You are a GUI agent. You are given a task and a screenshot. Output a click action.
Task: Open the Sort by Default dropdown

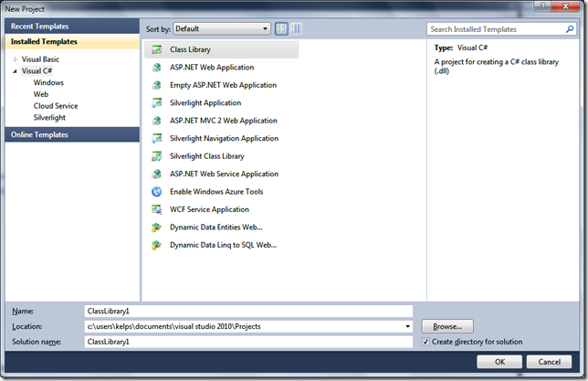pyautogui.click(x=222, y=29)
